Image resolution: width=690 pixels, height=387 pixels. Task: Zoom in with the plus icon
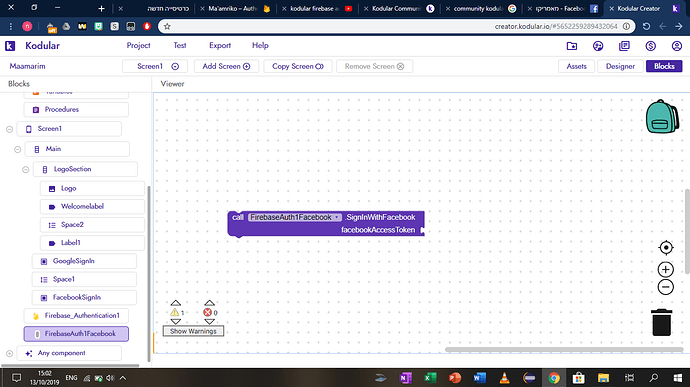pyautogui.click(x=666, y=269)
